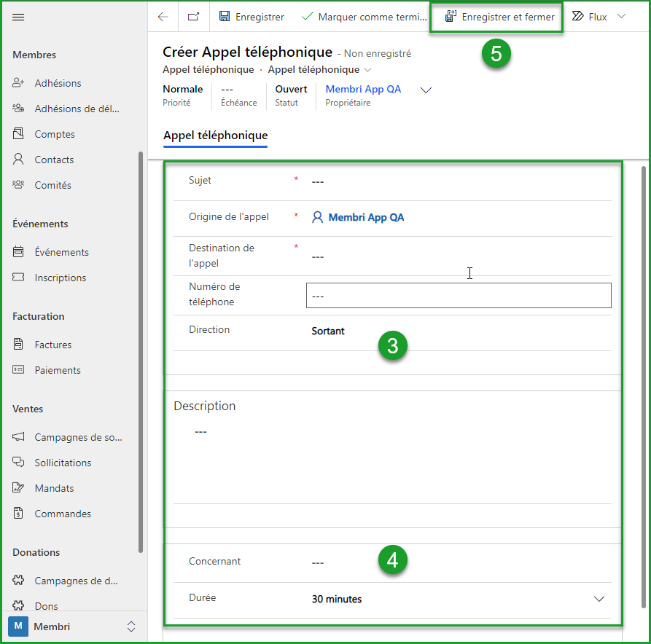This screenshot has height=644, width=651.
Task: Expand the Flux dropdown arrow
Action: tap(622, 17)
